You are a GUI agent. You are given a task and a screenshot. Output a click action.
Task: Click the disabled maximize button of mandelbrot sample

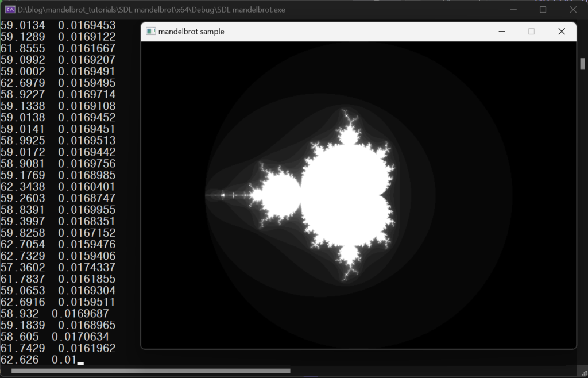pyautogui.click(x=531, y=32)
